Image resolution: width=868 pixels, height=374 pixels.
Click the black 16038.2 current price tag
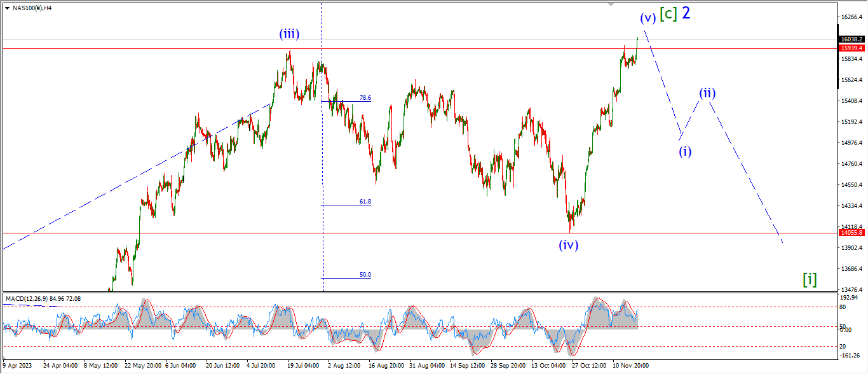(851, 39)
